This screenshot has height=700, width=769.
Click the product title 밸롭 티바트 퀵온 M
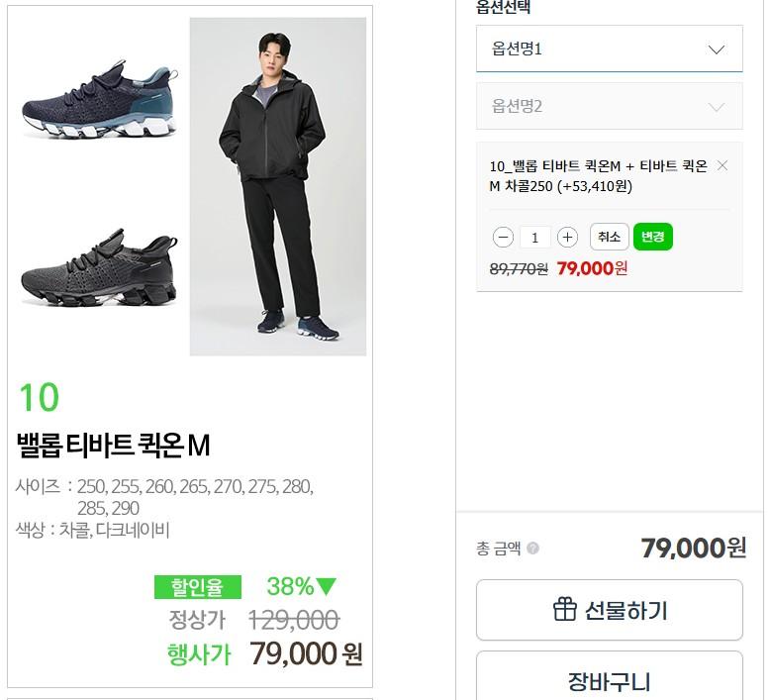(114, 446)
